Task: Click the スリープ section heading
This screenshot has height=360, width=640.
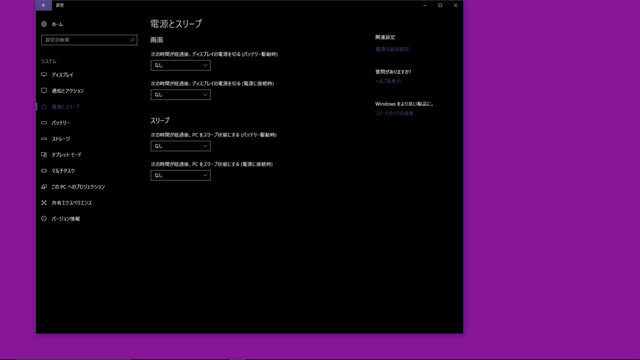Action: [160, 121]
